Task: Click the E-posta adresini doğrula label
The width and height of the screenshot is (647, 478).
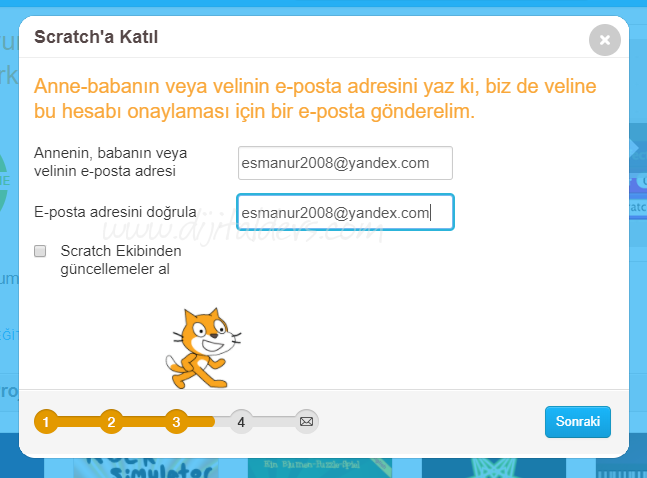Action: [115, 212]
